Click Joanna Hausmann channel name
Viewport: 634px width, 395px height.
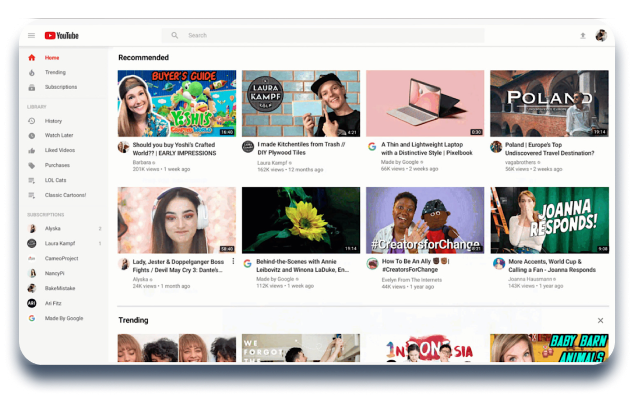click(530, 279)
